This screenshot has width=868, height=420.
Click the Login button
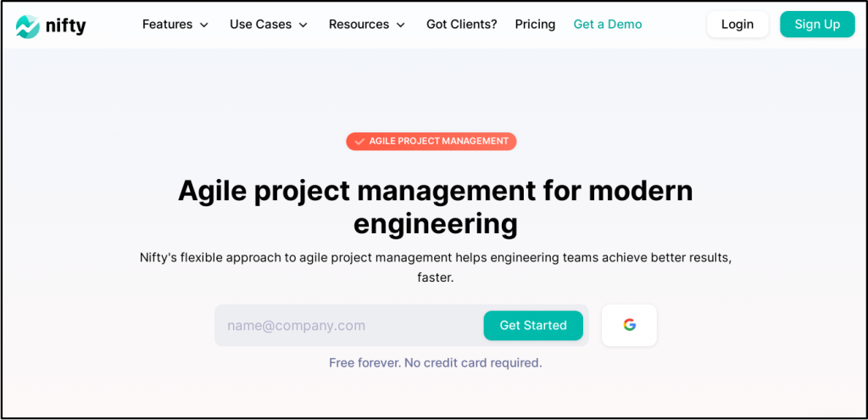tap(737, 25)
